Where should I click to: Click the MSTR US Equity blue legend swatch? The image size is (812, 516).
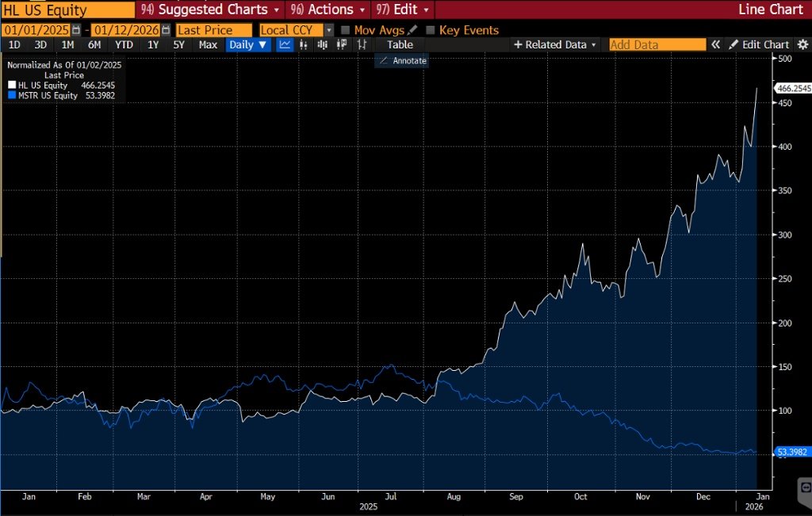pyautogui.click(x=12, y=96)
